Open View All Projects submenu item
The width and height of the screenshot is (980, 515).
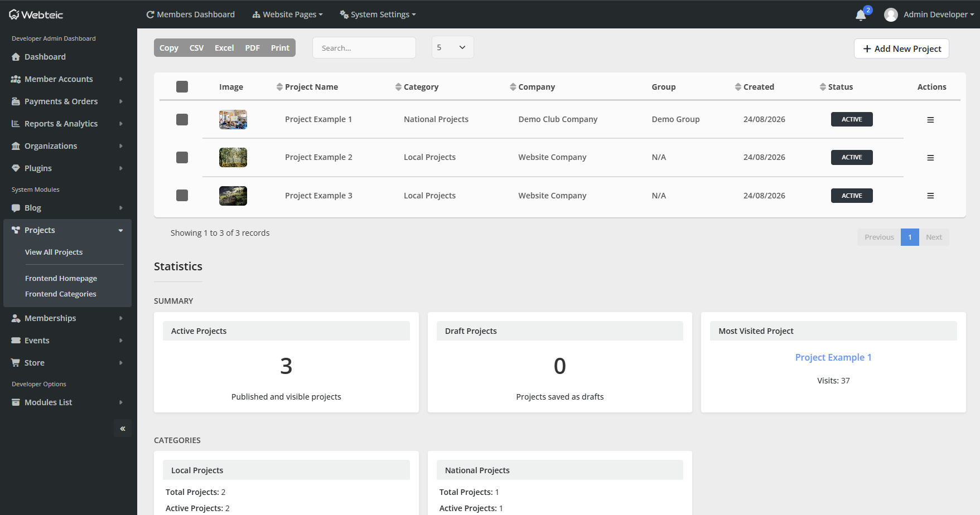tap(54, 252)
